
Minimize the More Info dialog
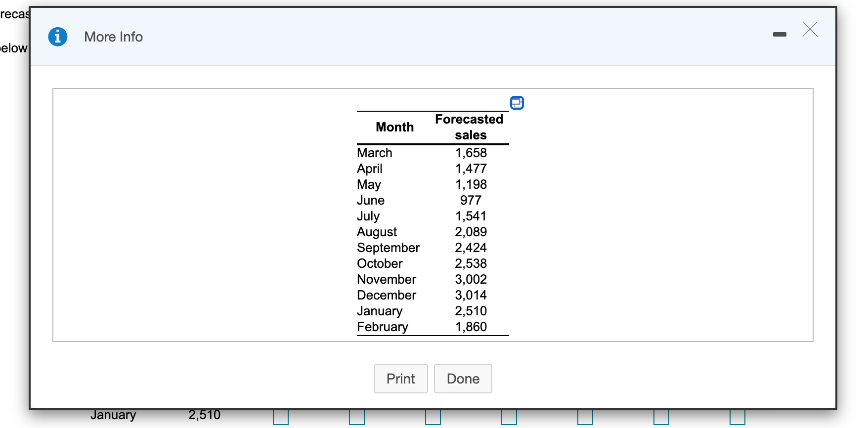[780, 34]
